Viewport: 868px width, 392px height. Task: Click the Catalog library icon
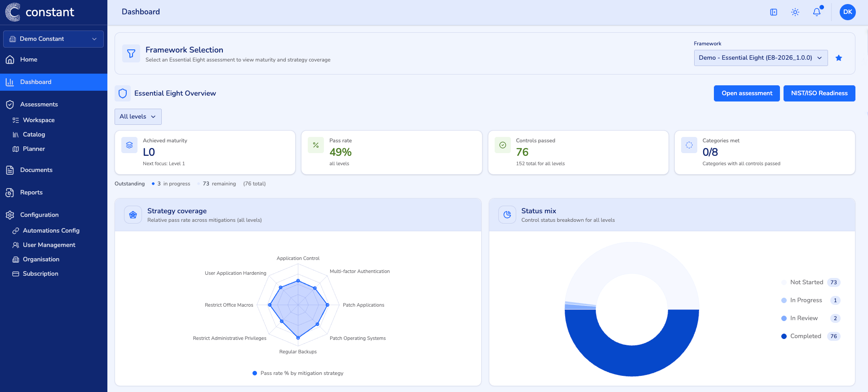click(16, 135)
